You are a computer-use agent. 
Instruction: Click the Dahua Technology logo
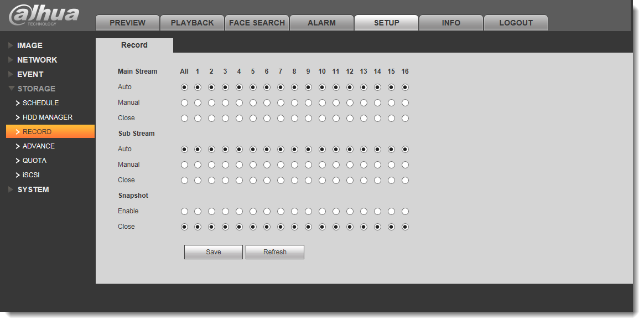point(44,16)
